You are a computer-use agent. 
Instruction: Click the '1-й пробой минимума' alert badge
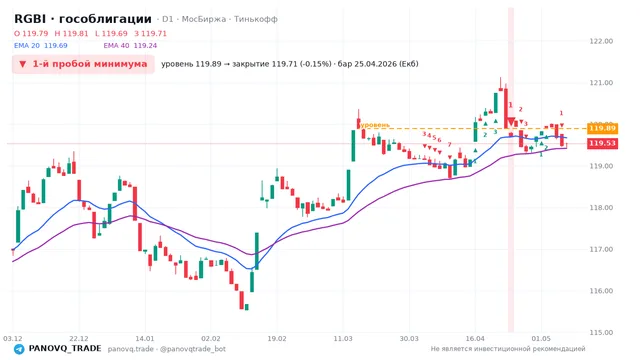click(83, 64)
